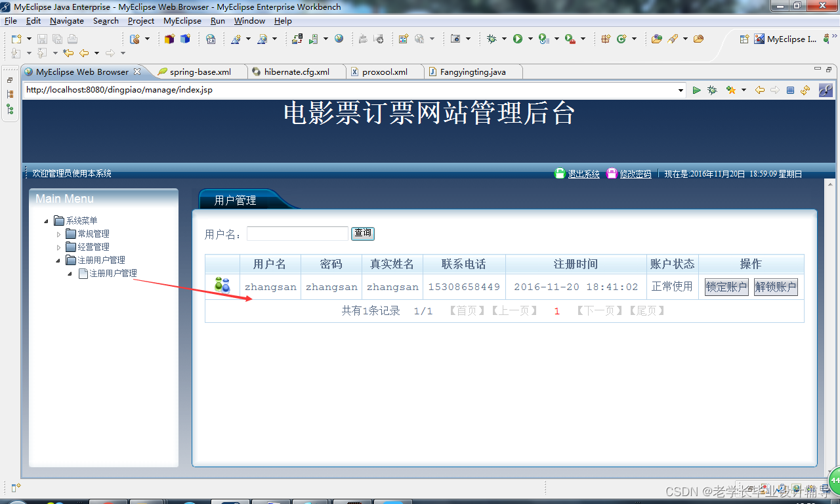Screen dimensions: 840x504
Task: Click the Print icon in the toolbar
Action: pyautogui.click(x=73, y=39)
